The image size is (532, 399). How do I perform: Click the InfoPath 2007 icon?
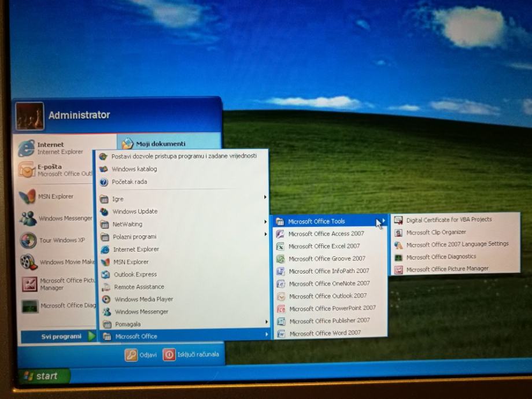coord(280,271)
